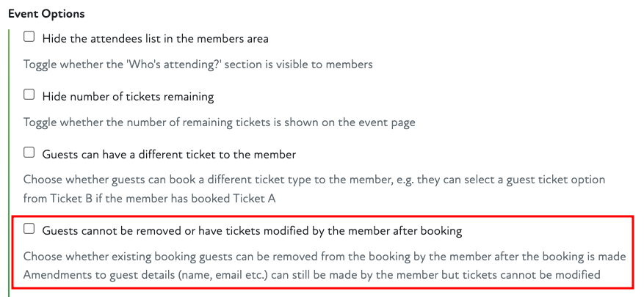The image size is (644, 297).
Task: Tick the 'Hide number of tickets remaining' checkbox
Action: pos(29,95)
